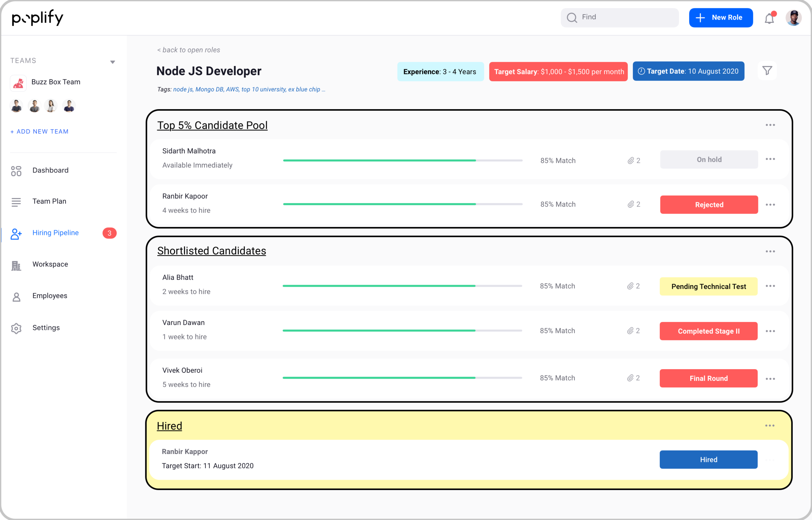The width and height of the screenshot is (812, 520).
Task: Click the Settings gear icon
Action: click(16, 328)
